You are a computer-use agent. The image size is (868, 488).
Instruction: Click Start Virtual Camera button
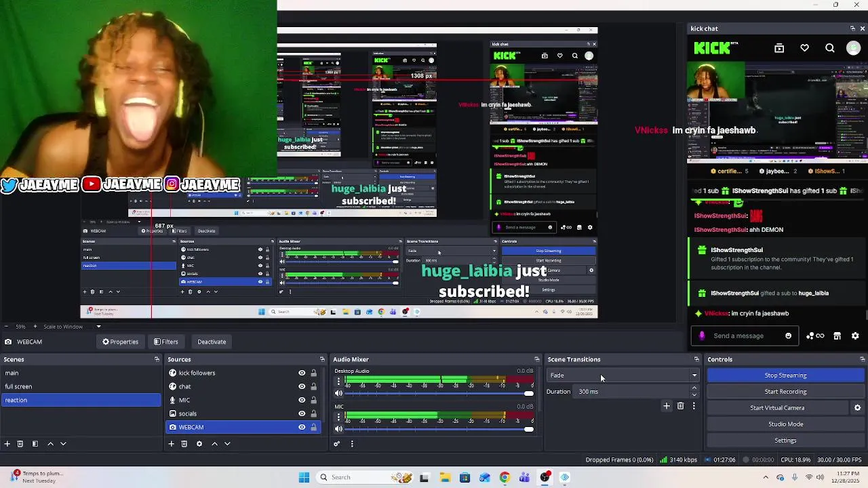[x=777, y=408]
